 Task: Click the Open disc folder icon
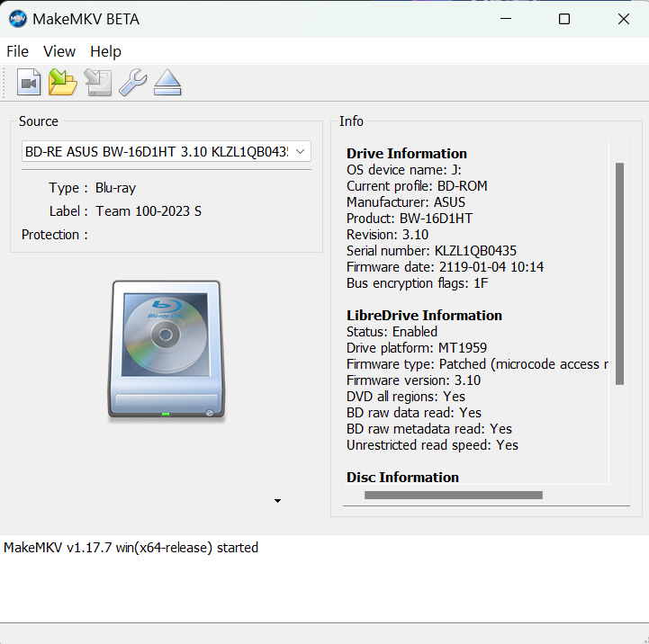62,83
